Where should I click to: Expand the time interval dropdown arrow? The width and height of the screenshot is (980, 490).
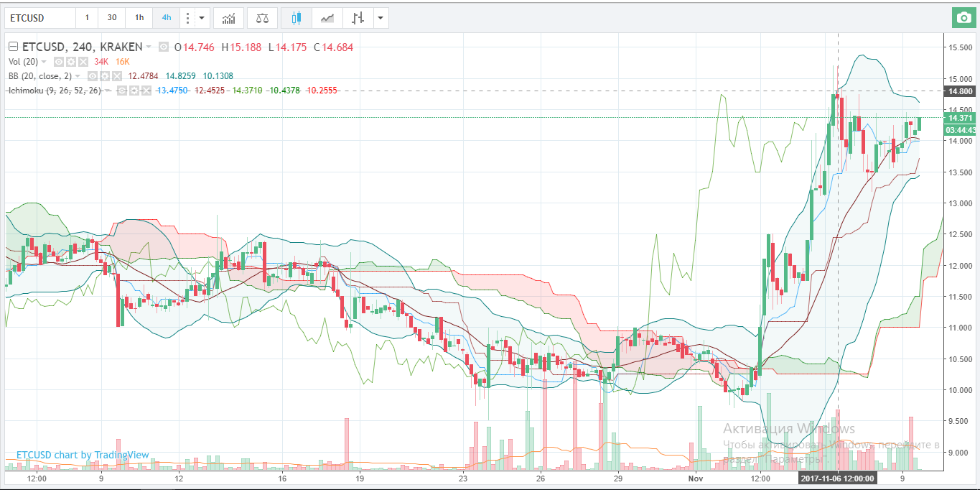click(202, 18)
